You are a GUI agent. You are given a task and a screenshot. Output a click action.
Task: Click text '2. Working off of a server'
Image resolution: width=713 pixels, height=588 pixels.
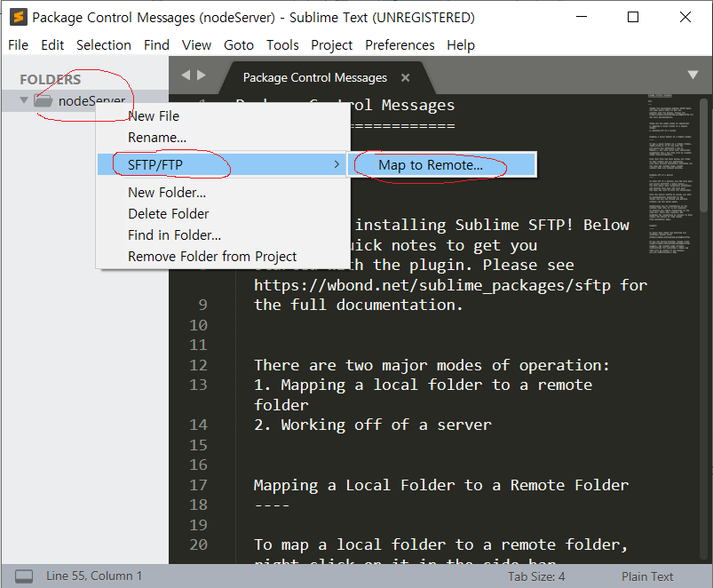coord(372,425)
